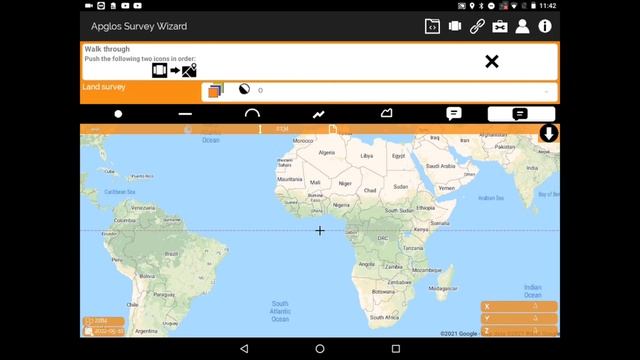Screen dimensions: 640x360
Task: Click the Madagascar label on map
Action: (x=443, y=289)
